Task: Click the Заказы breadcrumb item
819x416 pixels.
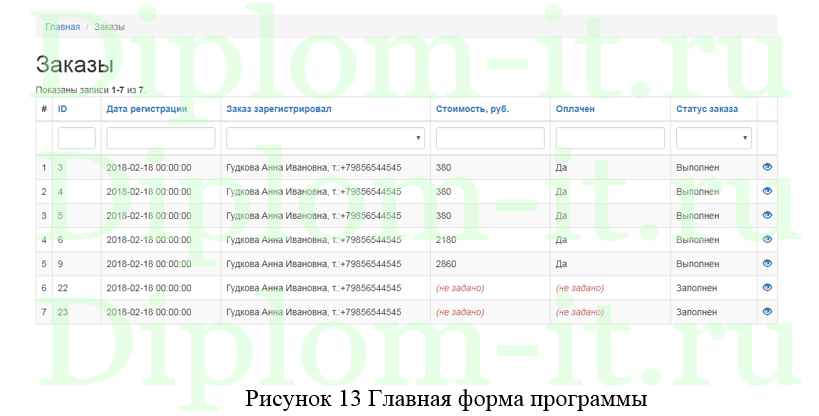Action: [109, 27]
